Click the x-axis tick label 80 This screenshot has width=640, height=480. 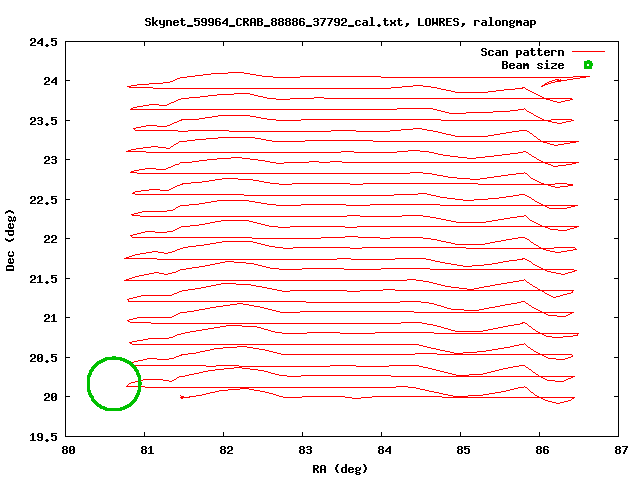pos(68,450)
